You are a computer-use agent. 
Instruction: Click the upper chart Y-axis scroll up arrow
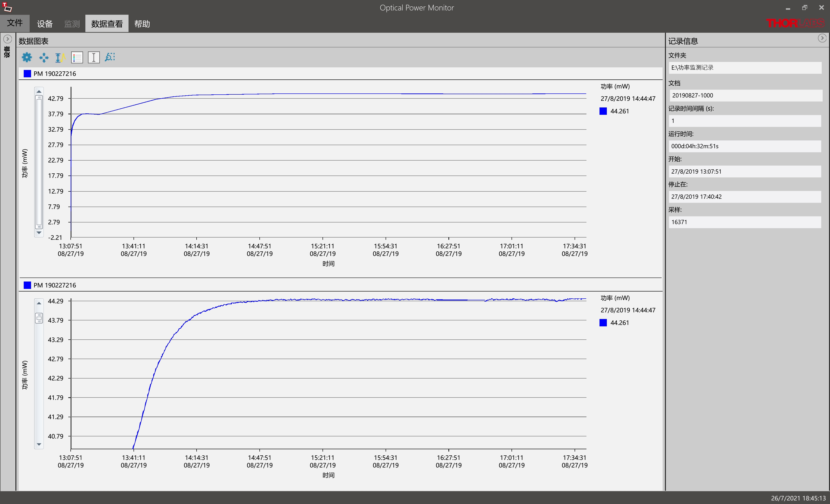click(x=39, y=91)
